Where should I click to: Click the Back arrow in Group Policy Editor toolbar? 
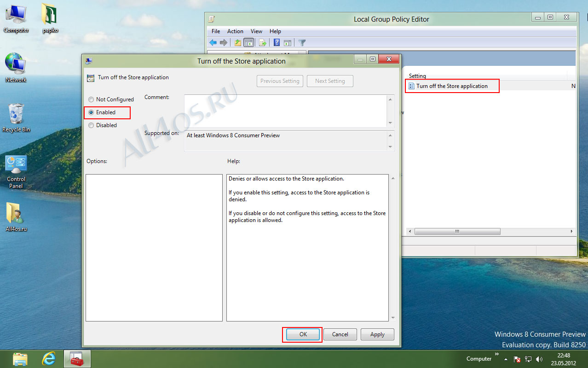point(213,43)
